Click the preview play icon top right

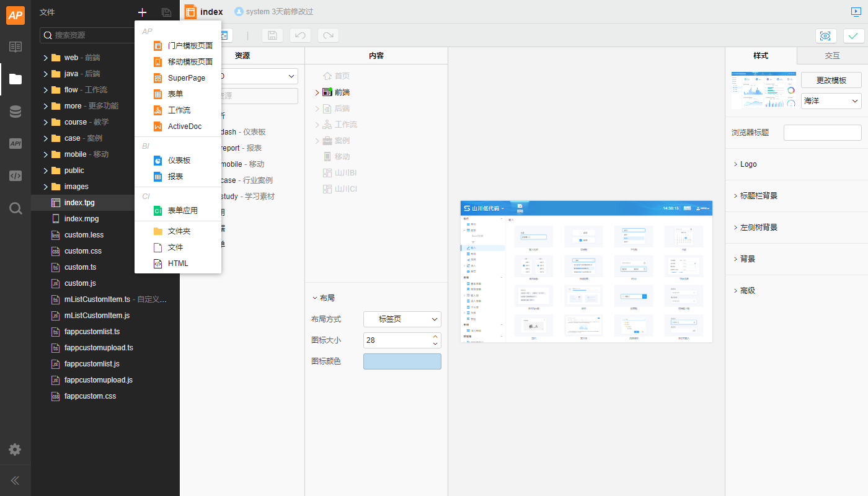(856, 12)
